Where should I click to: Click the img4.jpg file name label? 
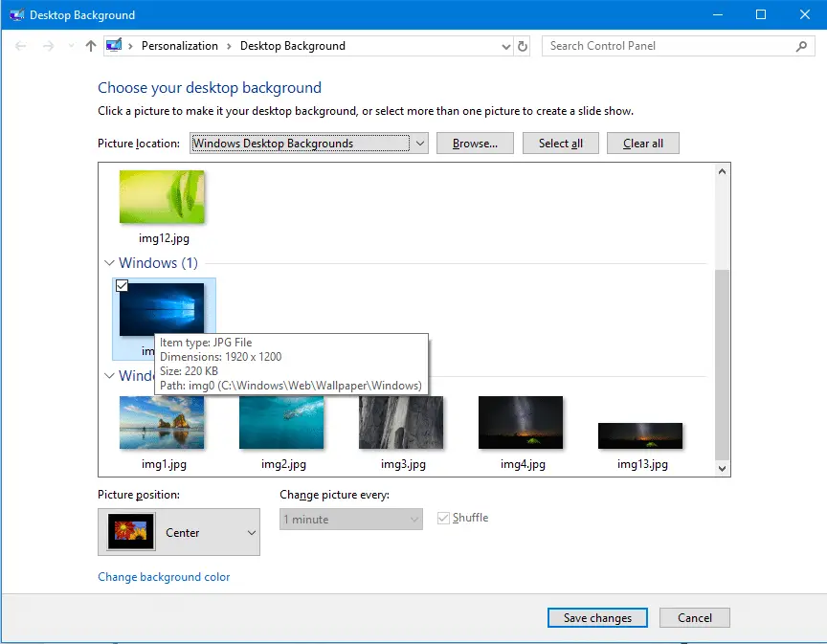[523, 464]
